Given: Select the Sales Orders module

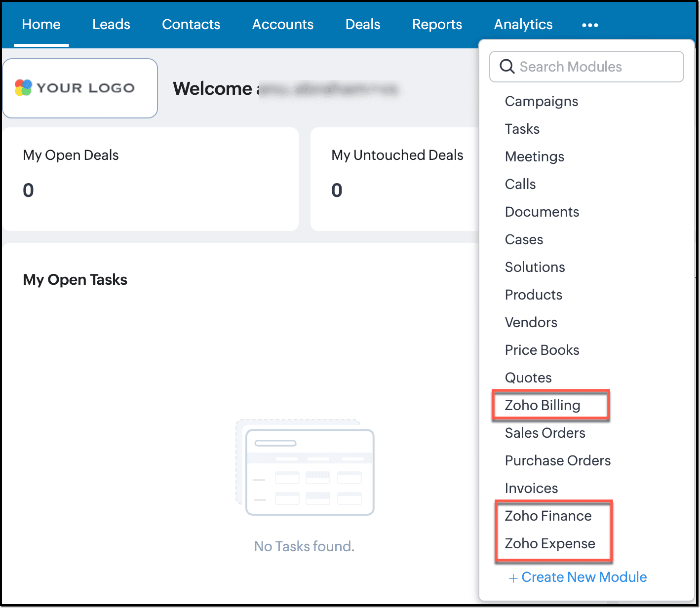Looking at the screenshot, I should click(545, 433).
